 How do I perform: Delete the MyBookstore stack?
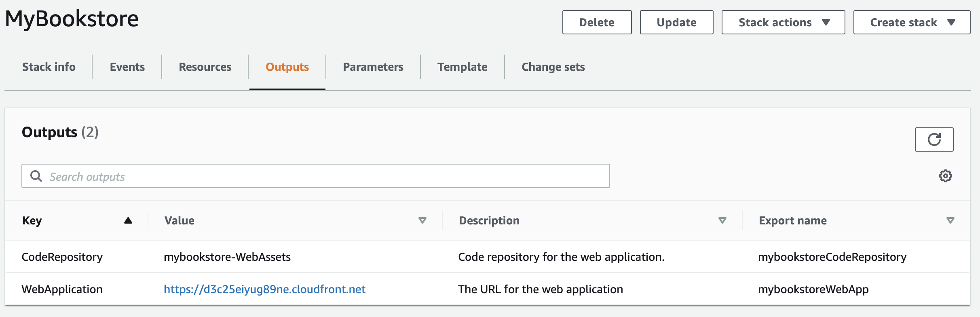coord(597,22)
